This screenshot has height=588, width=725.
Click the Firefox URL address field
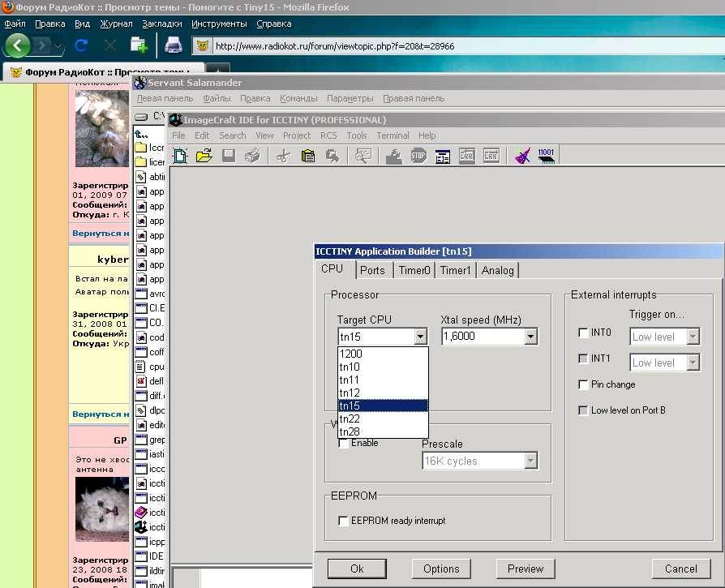click(x=468, y=46)
